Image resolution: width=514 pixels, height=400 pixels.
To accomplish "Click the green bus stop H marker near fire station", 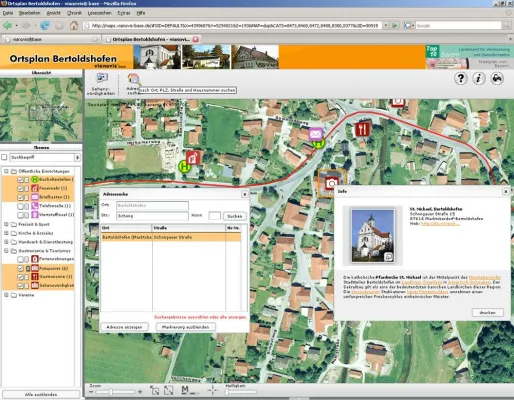I will (184, 166).
